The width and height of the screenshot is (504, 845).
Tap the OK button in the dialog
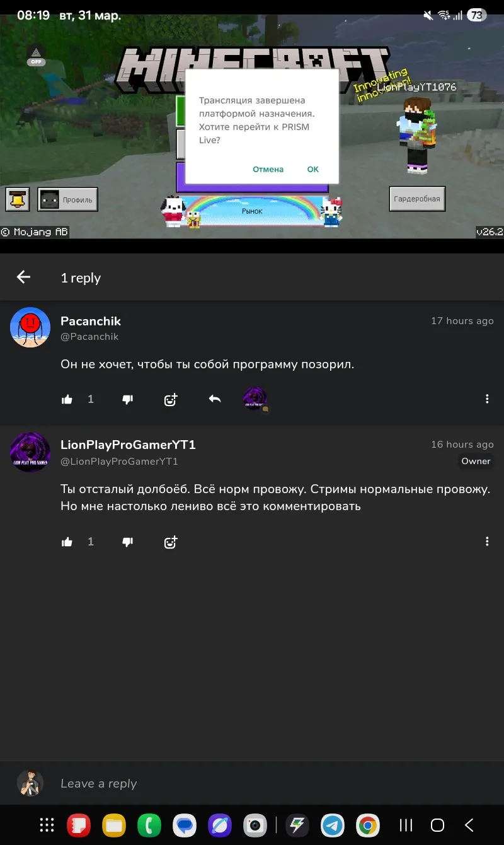click(313, 169)
